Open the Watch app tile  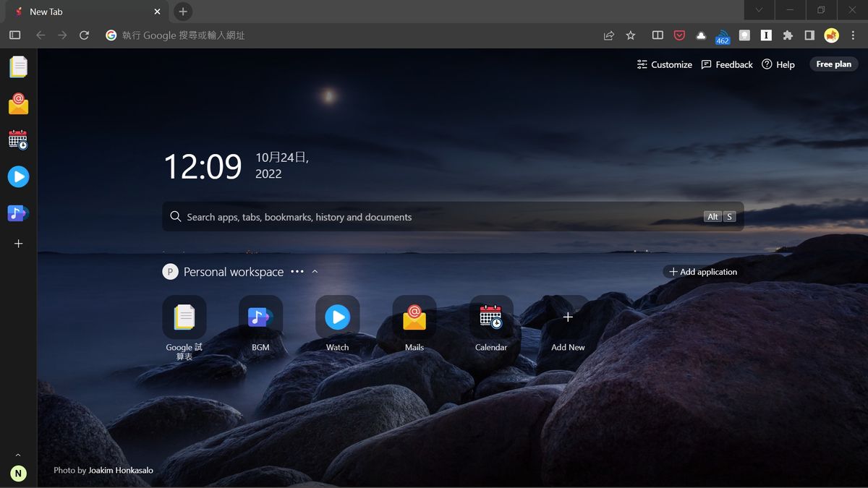point(337,317)
